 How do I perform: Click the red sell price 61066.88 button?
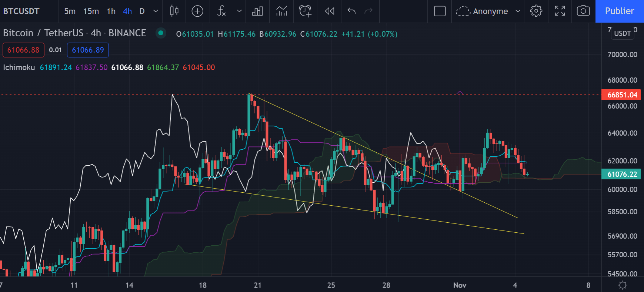[x=23, y=50]
